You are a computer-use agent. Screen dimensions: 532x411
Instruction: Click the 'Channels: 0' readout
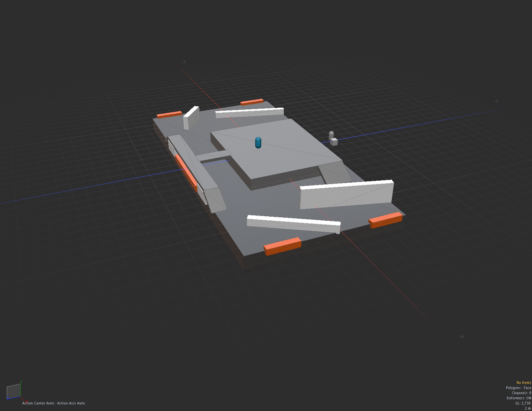521,393
